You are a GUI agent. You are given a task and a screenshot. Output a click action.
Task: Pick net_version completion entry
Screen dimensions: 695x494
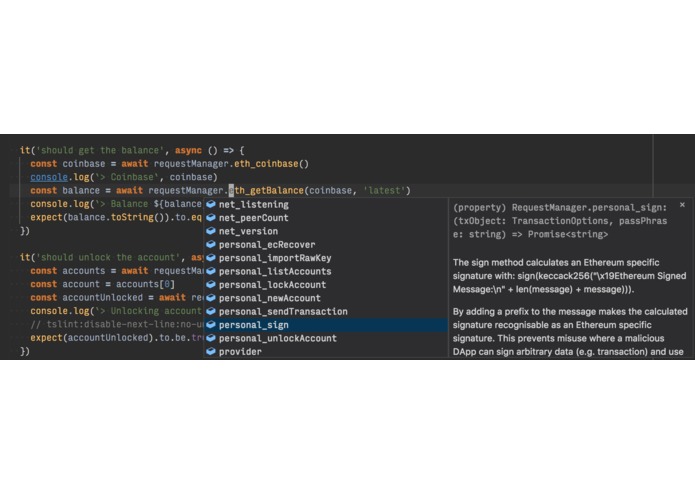tap(326, 231)
